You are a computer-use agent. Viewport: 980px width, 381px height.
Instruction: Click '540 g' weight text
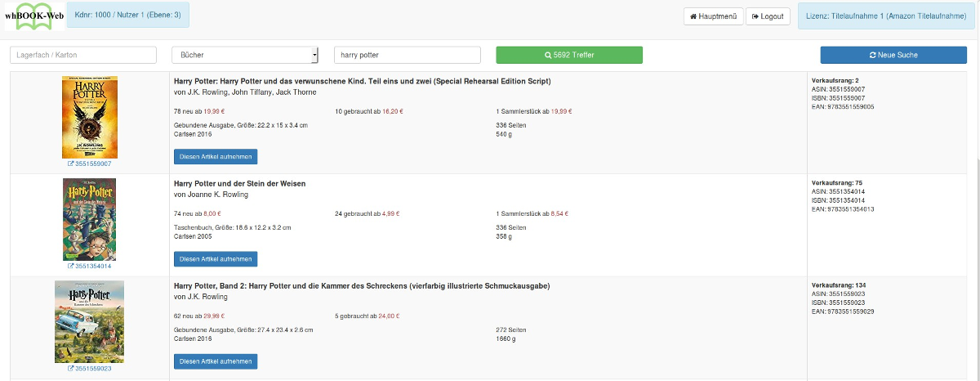point(504,133)
